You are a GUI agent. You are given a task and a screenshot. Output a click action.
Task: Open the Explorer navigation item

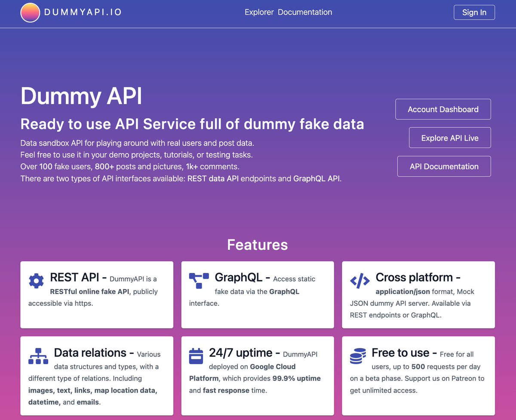coord(259,12)
